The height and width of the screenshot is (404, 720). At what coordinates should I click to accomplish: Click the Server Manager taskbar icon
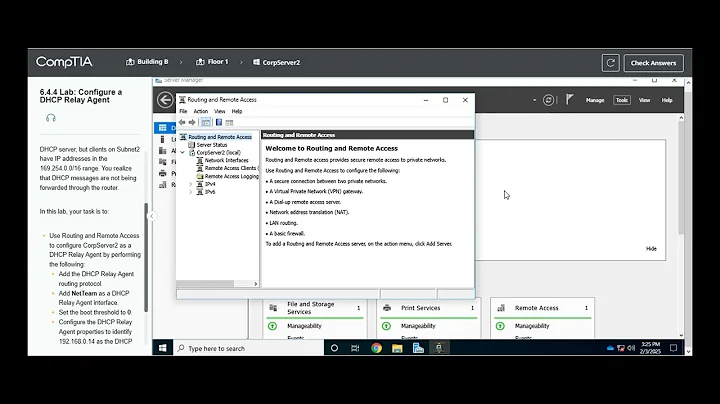[x=418, y=348]
